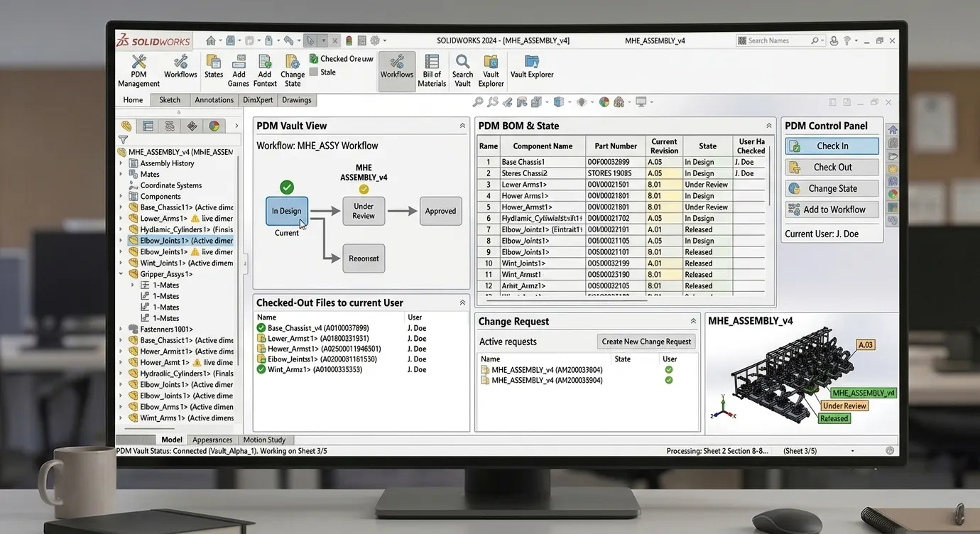Screen dimensions: 980x534
Task: Open PDM Management in the ribbon
Action: click(138, 70)
